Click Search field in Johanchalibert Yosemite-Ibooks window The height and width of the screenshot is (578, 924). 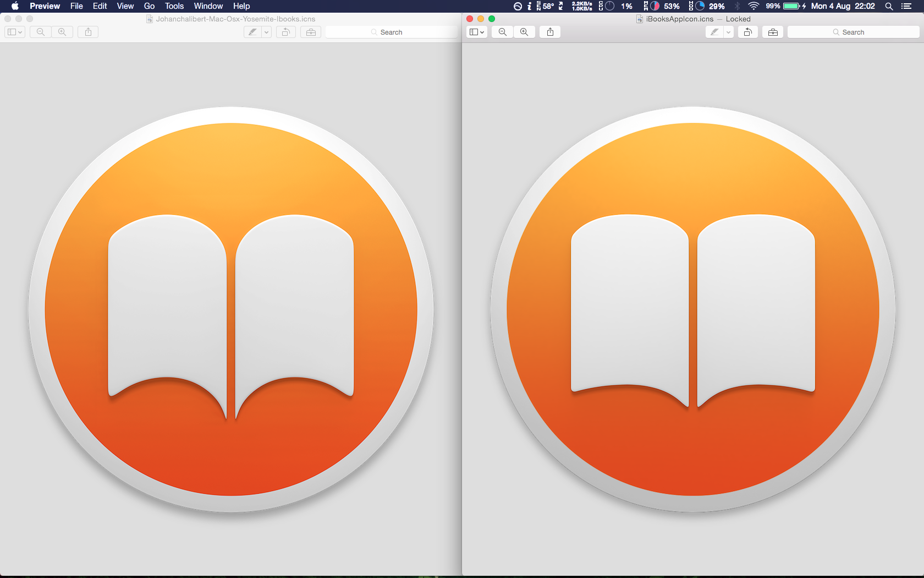tap(391, 32)
